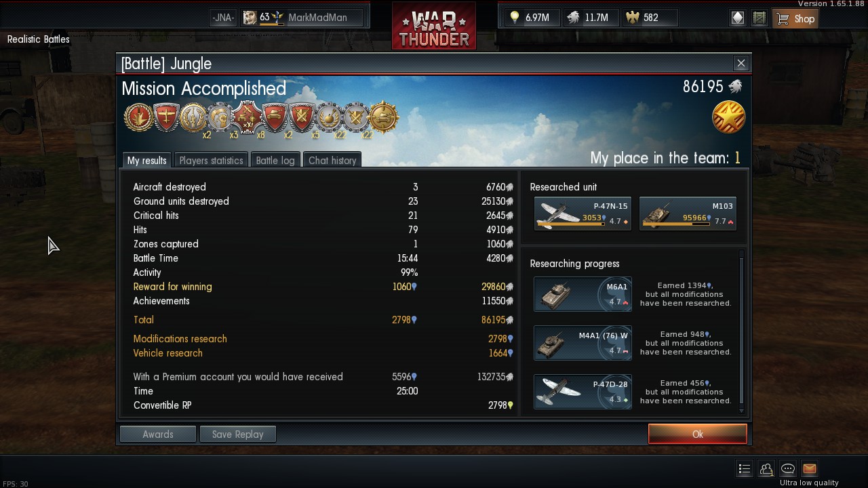
Task: Open the Battle log tab
Action: tap(275, 160)
